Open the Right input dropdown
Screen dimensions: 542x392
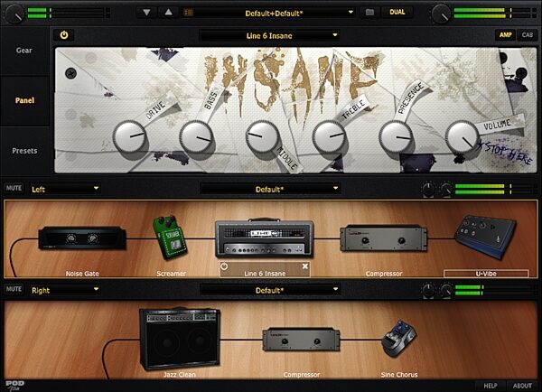[x=65, y=290]
